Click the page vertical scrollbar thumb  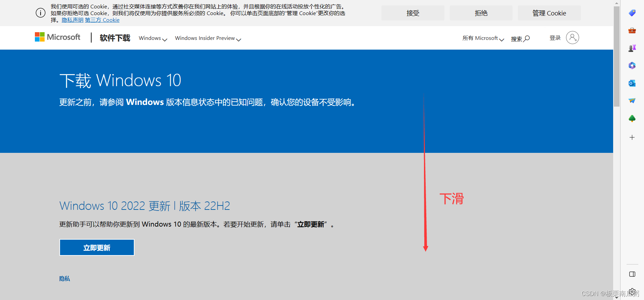[616, 56]
